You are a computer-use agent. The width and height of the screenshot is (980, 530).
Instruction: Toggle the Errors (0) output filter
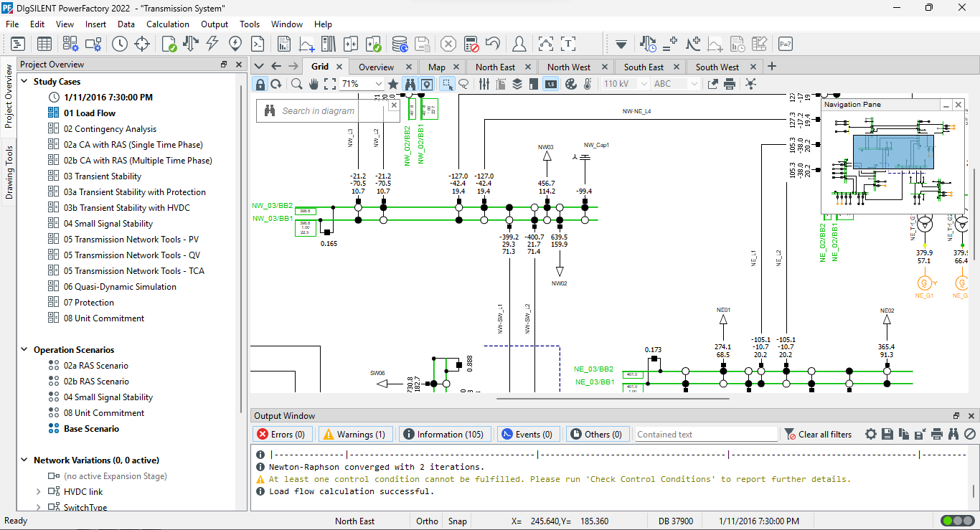click(x=281, y=434)
